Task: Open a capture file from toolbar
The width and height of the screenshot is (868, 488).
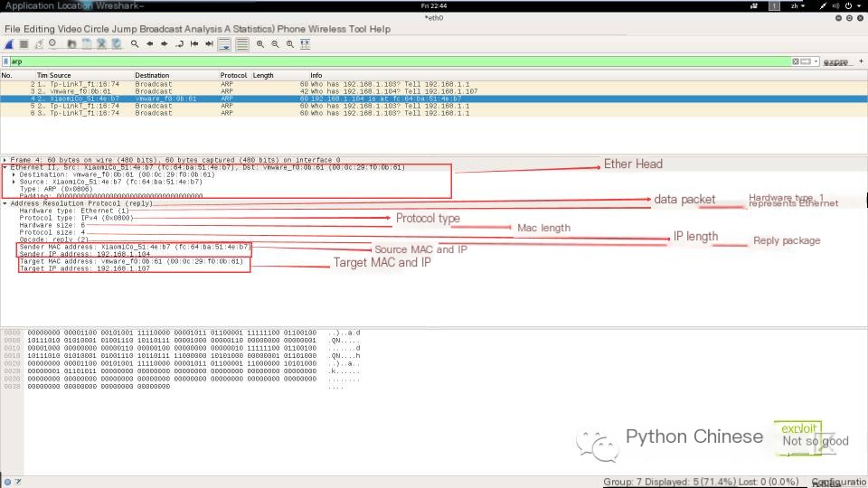Action: tap(71, 44)
